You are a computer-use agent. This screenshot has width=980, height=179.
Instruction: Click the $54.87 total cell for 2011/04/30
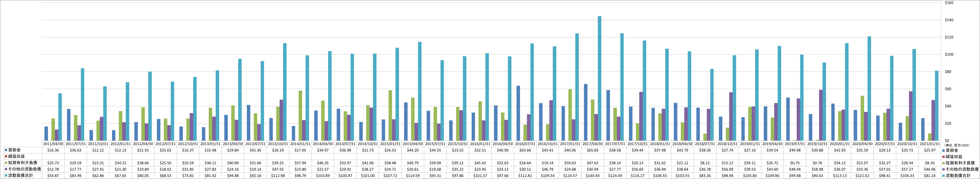click(x=53, y=175)
